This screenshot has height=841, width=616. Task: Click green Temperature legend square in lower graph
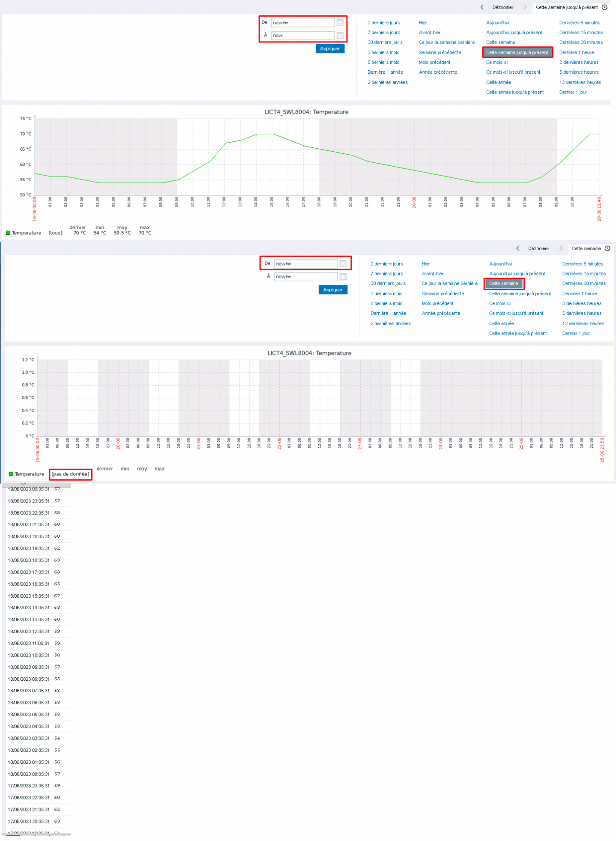point(11,474)
